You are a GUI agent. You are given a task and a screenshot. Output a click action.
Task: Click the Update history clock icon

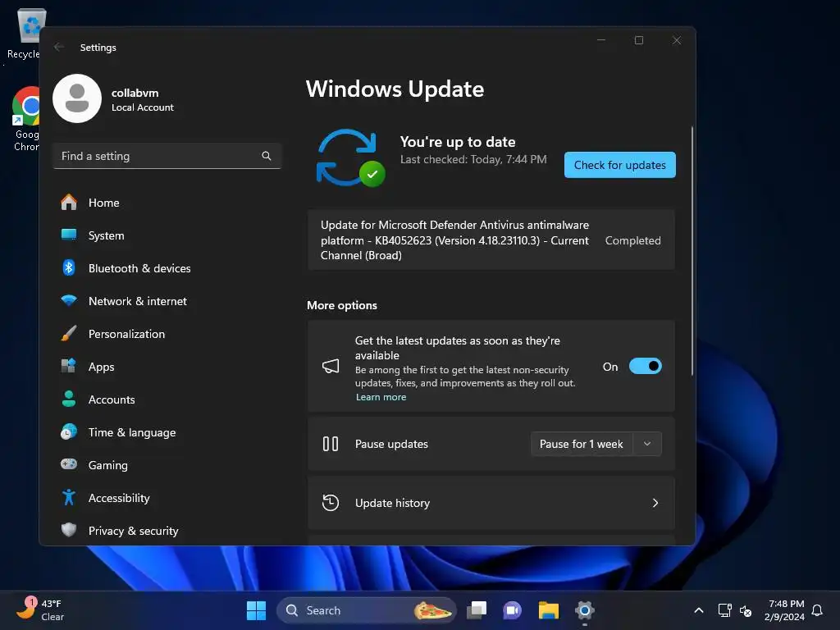click(331, 503)
